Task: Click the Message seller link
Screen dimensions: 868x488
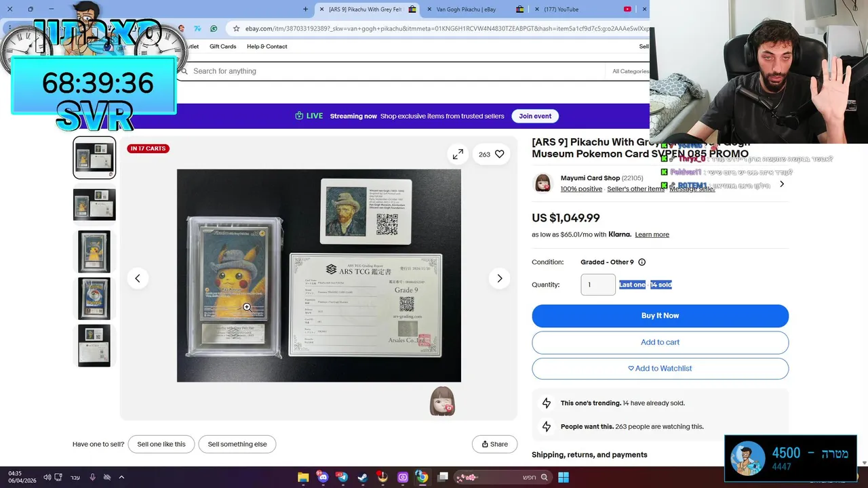Action: 692,189
